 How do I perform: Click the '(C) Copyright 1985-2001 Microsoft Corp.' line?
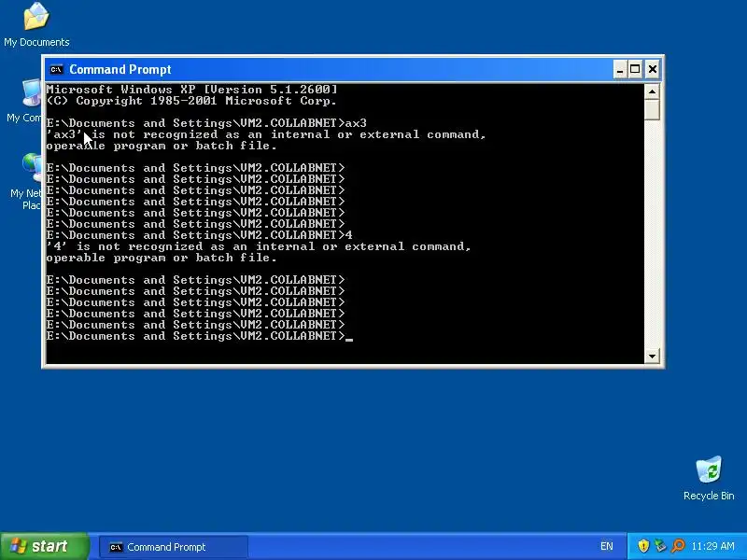coord(191,101)
